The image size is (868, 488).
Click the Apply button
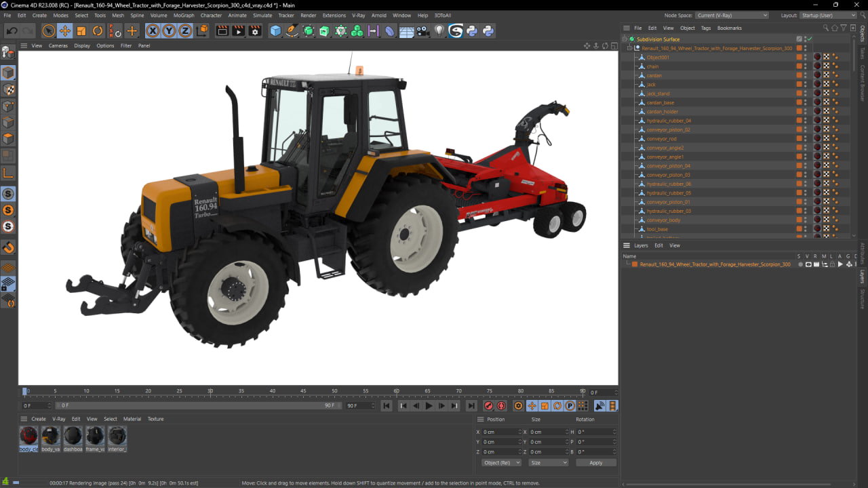click(596, 463)
